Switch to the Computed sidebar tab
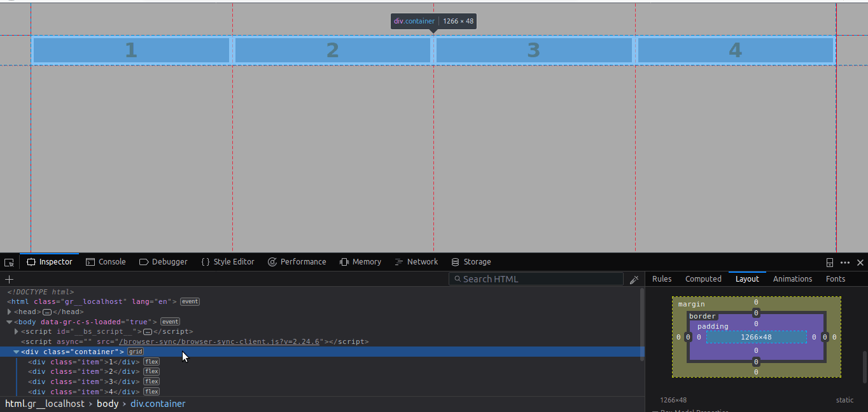Viewport: 868px width, 412px height. pos(703,279)
